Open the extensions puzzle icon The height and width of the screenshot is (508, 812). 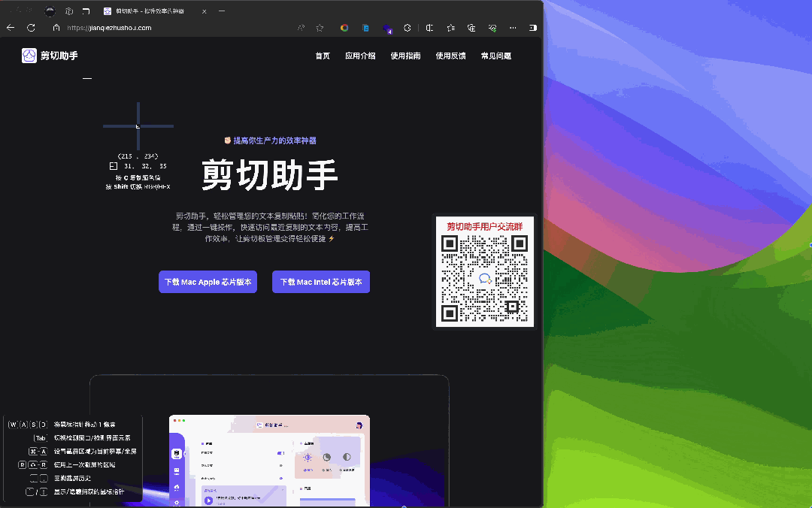408,28
